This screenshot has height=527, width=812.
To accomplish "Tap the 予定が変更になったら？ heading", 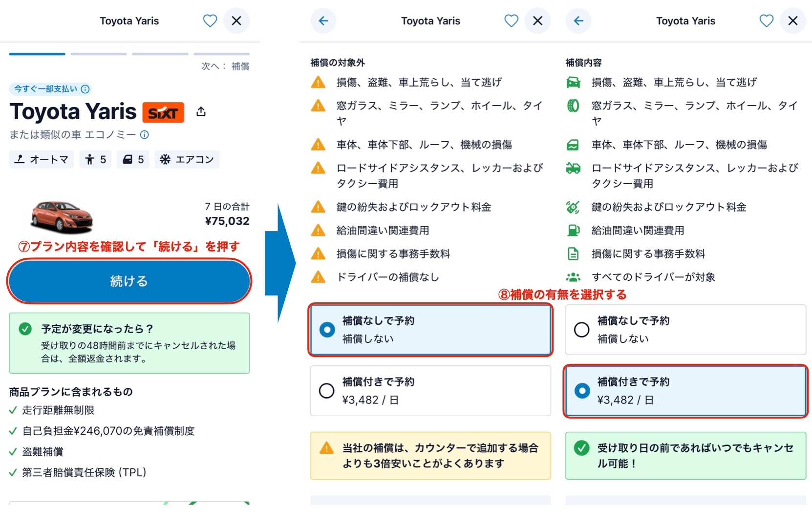I will 97,329.
